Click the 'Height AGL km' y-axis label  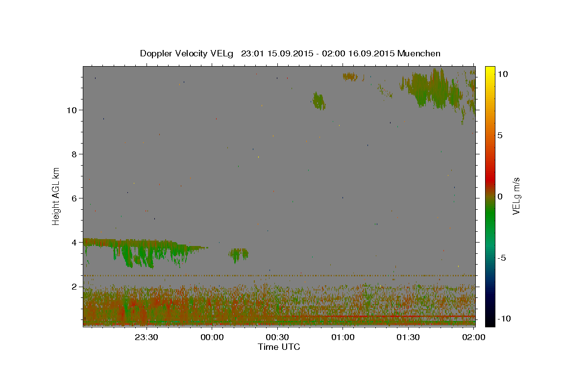[56, 196]
